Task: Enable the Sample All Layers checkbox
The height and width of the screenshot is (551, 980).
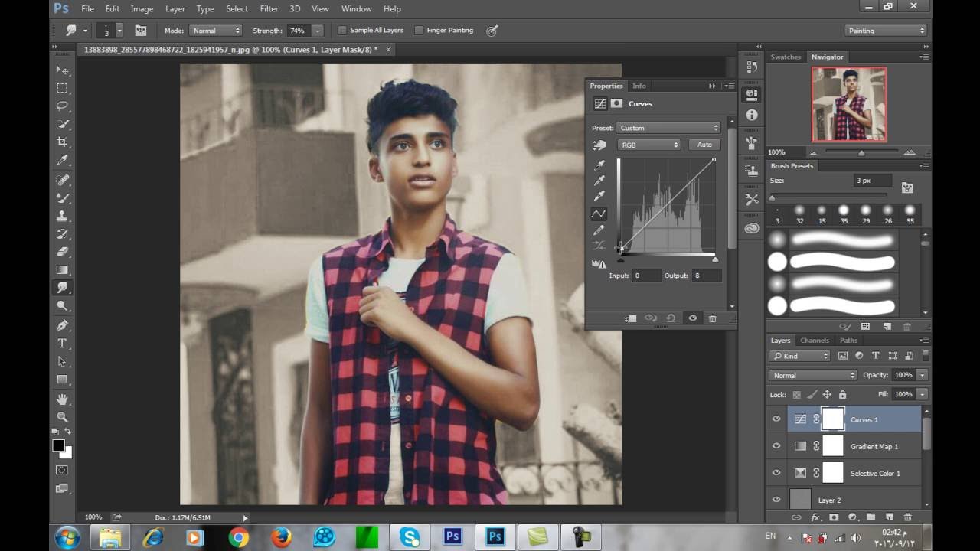Action: 342,31
